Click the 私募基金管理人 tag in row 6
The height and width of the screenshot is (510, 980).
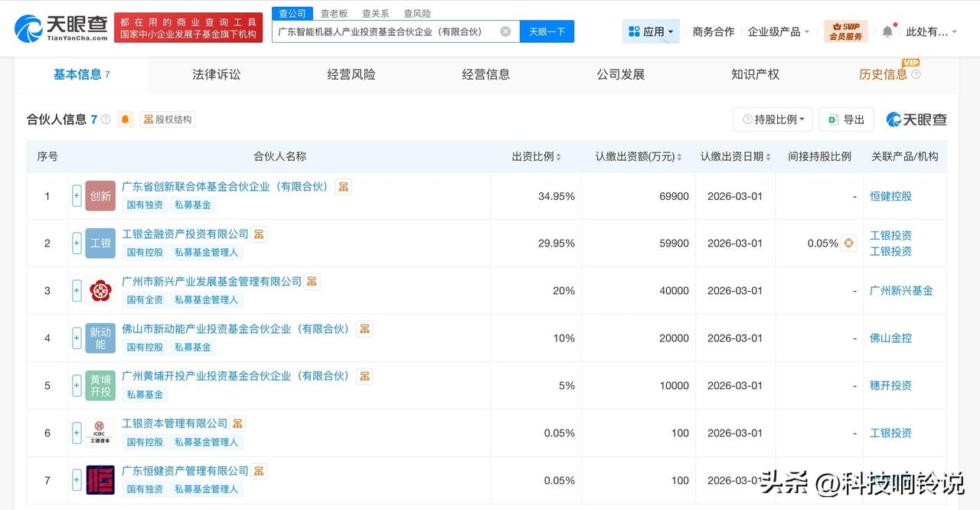(x=207, y=442)
